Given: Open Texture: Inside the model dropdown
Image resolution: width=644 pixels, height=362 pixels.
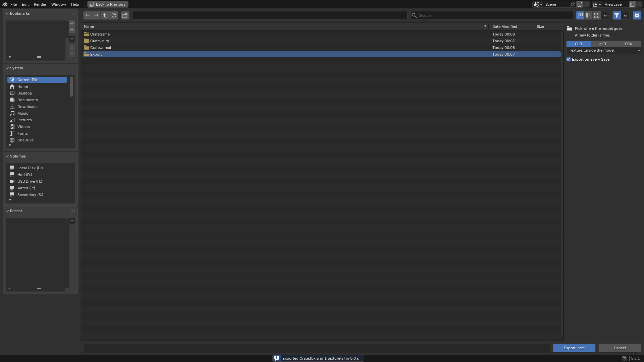Looking at the screenshot, I should pos(604,50).
